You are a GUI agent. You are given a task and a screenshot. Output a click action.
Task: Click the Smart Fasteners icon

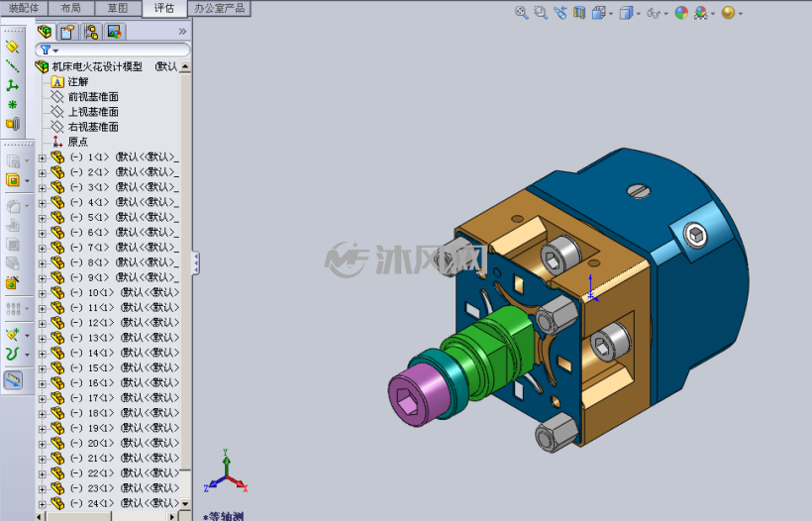click(13, 282)
